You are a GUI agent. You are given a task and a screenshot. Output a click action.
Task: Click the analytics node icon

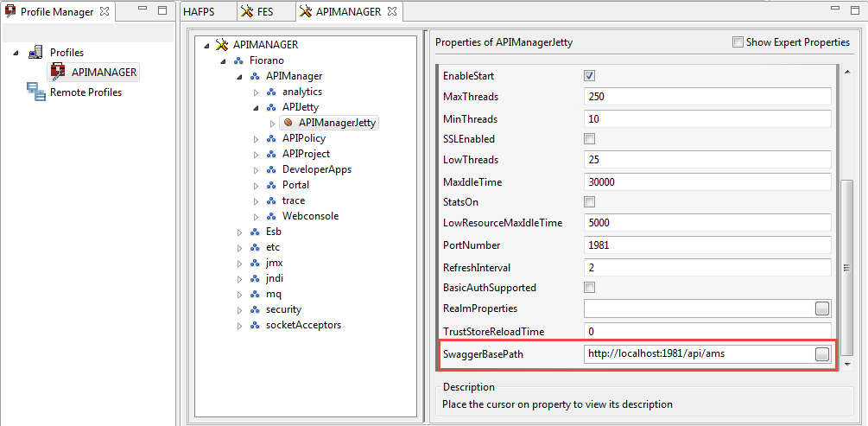(x=271, y=92)
